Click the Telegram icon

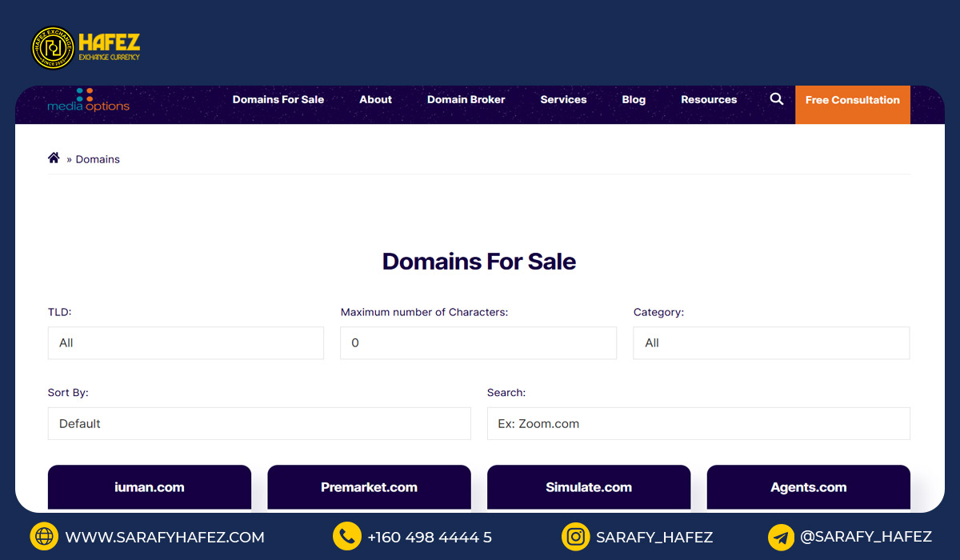781,536
